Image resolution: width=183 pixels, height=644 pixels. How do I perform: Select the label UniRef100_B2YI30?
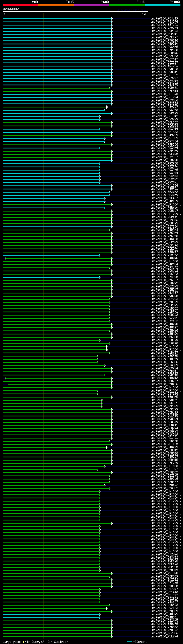[164, 227]
